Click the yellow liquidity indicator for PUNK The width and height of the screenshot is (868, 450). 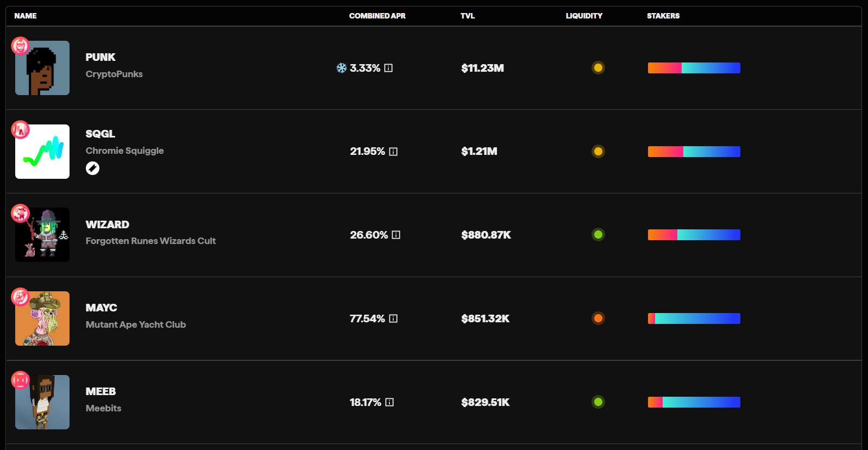pos(598,68)
